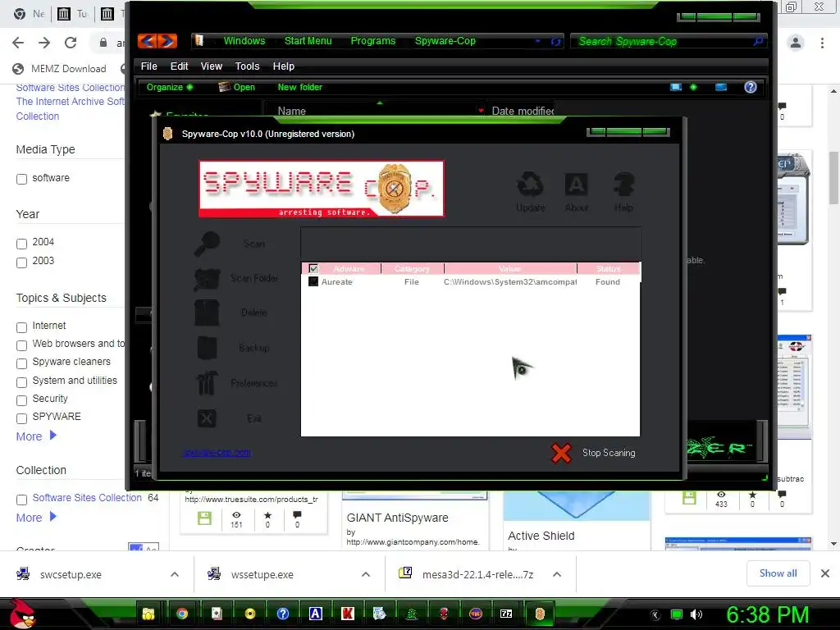Open swcsetup.exe download options chevron
Screen dimensions: 840x630
point(175,574)
